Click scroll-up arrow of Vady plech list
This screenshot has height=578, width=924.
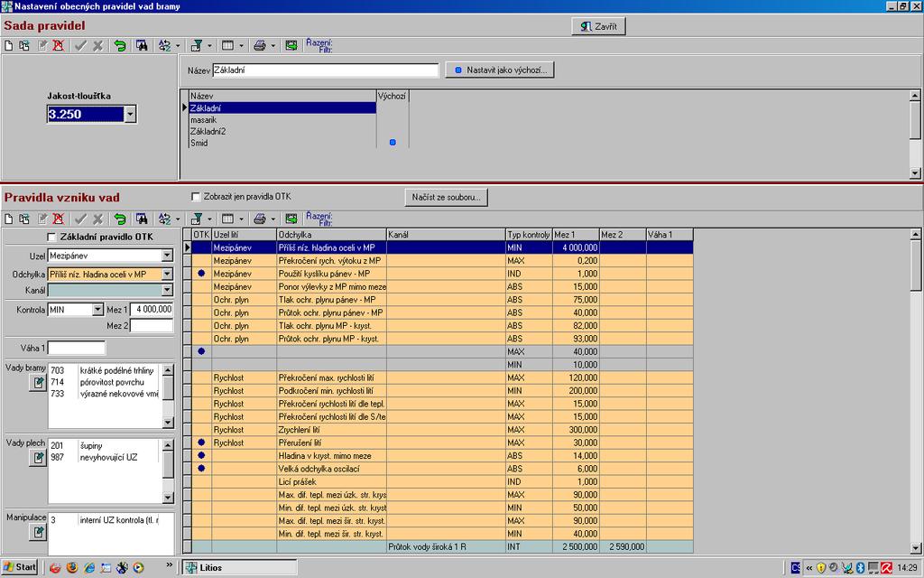coord(168,444)
